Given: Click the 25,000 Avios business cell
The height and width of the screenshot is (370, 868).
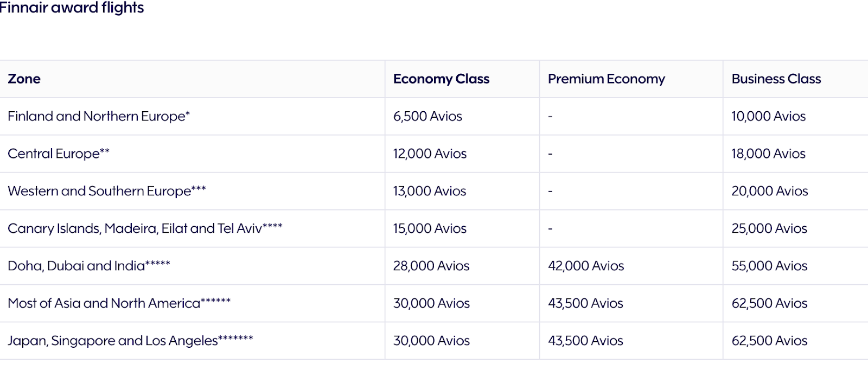Looking at the screenshot, I should pyautogui.click(x=769, y=229).
